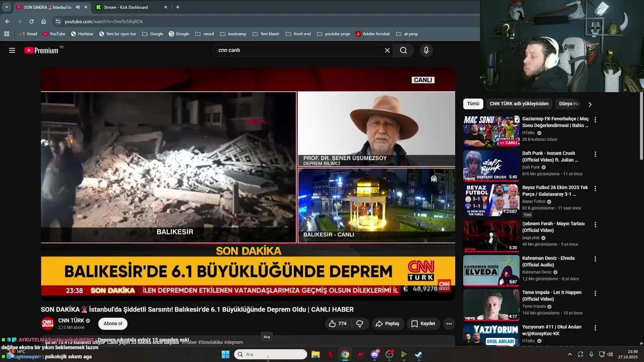644x362 pixels.
Task: Open options for Şebnem Ferah video
Action: tap(595, 224)
